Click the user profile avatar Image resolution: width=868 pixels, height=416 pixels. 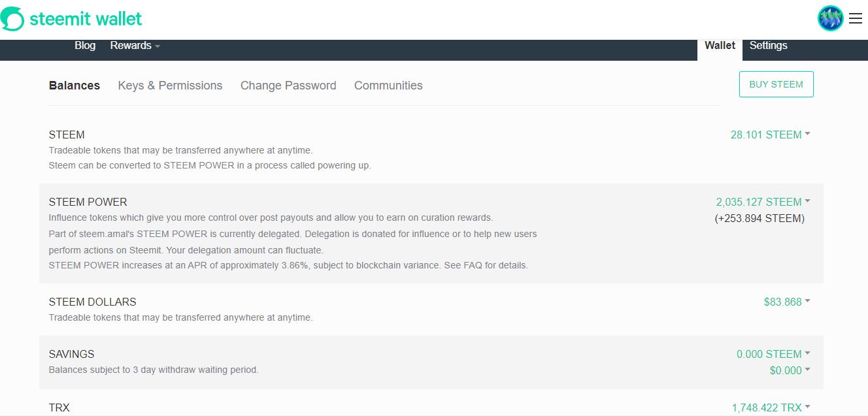[x=831, y=18]
